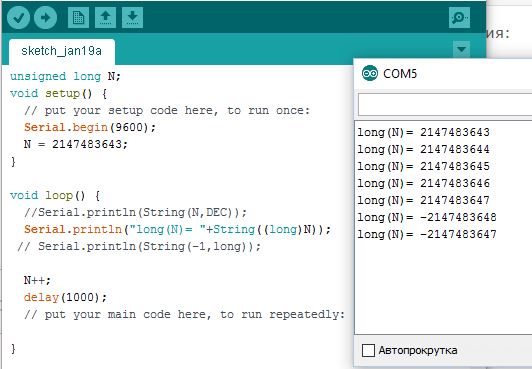
Task: Open Serial Monitor magnifier icon
Action: [459, 17]
